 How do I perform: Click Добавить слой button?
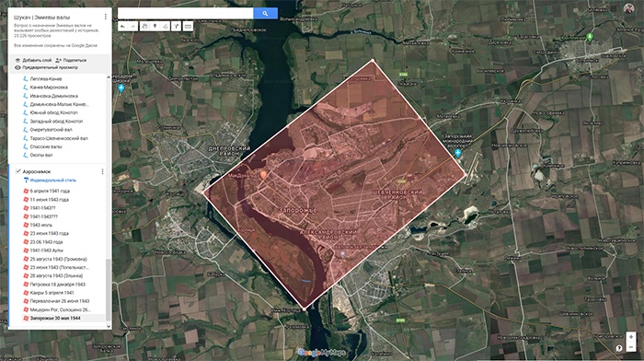click(x=33, y=60)
